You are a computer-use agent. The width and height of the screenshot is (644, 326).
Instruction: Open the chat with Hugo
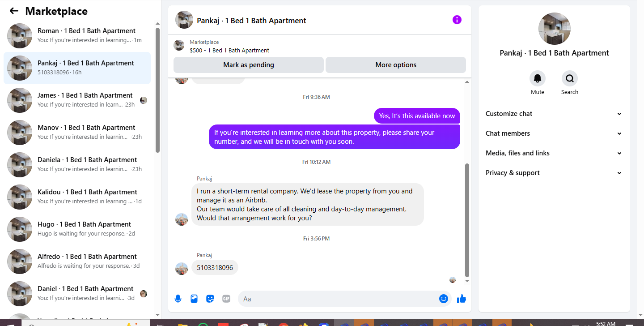77,229
